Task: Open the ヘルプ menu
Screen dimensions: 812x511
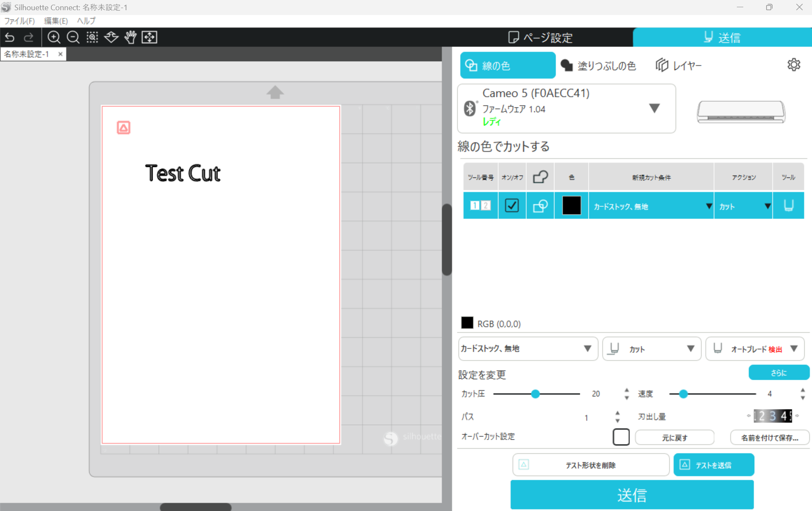Action: [86, 21]
